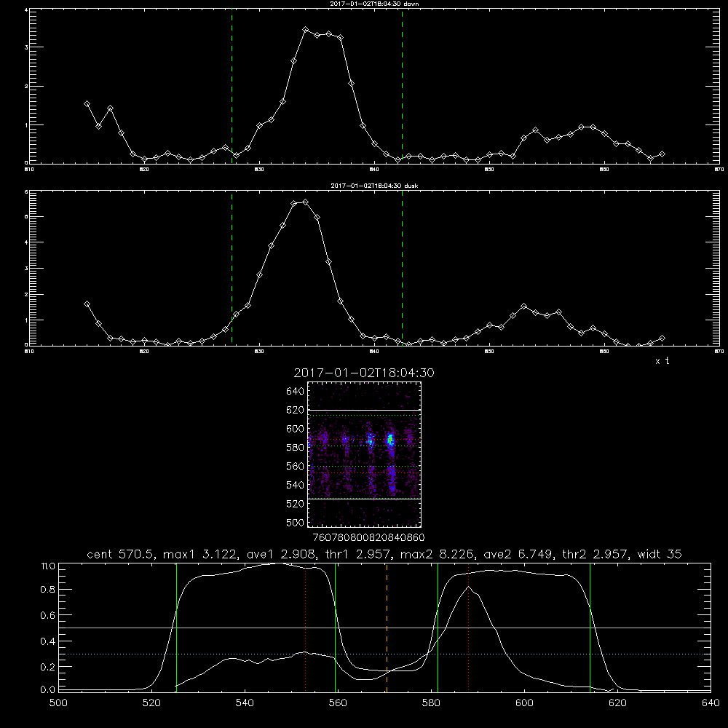Select the "thr1 2.957" statistic text
The width and height of the screenshot is (728, 728).
(x=357, y=554)
